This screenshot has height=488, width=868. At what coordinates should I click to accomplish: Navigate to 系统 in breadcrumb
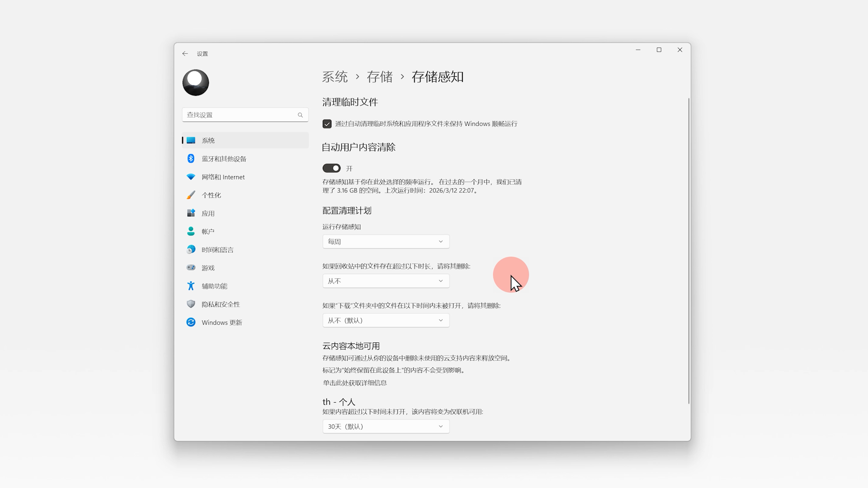335,77
